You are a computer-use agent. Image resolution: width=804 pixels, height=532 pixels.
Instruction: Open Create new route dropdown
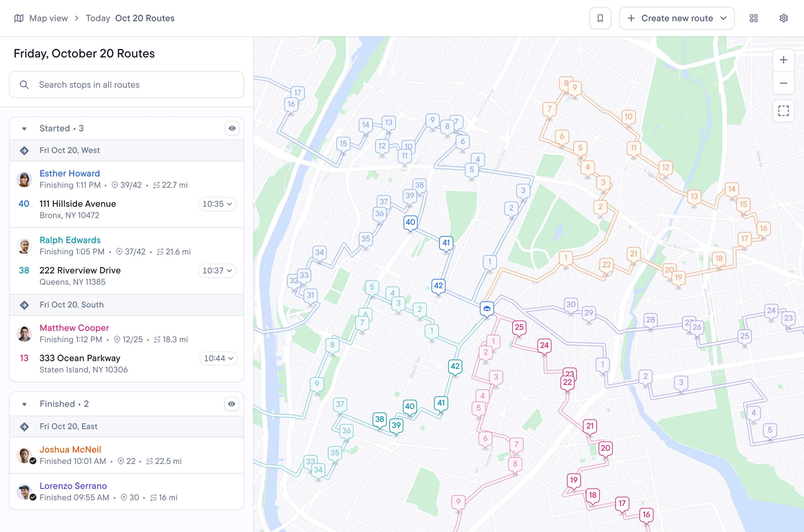tap(676, 18)
